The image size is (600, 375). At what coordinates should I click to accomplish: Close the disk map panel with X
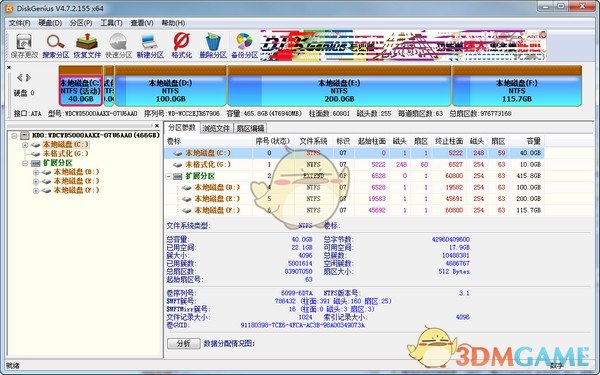(x=9, y=68)
